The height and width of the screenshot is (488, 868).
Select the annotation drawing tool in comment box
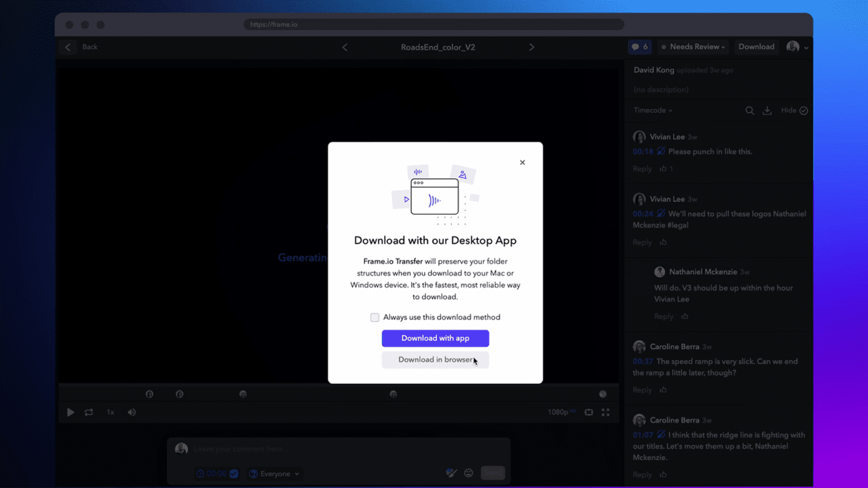click(x=451, y=473)
